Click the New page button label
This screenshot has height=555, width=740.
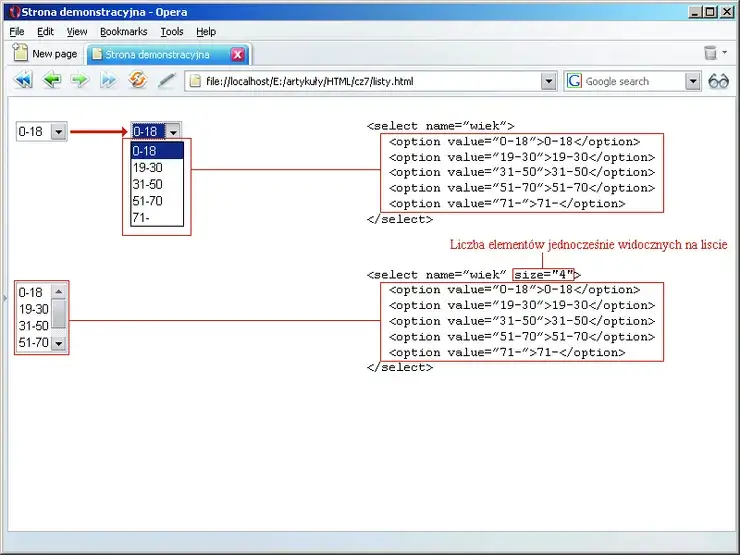[55, 54]
